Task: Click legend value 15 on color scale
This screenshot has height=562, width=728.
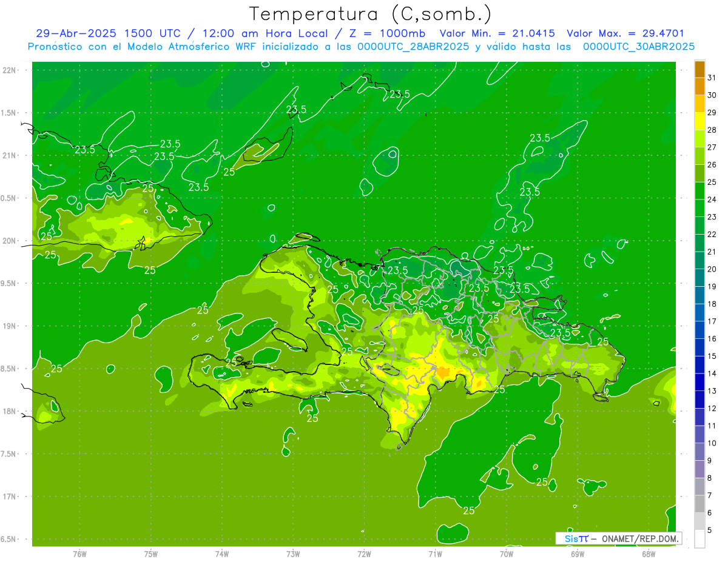Action: coord(712,356)
